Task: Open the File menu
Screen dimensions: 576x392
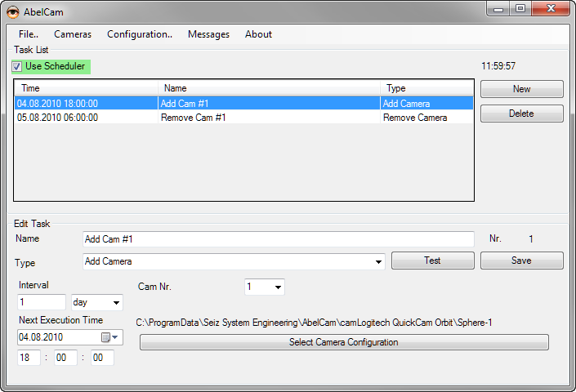Action: pos(28,34)
